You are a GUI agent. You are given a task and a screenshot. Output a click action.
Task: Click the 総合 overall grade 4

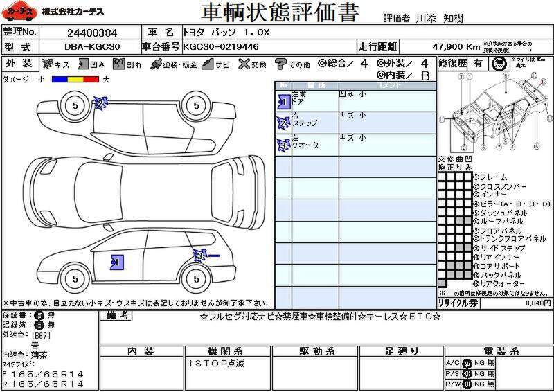click(x=364, y=64)
